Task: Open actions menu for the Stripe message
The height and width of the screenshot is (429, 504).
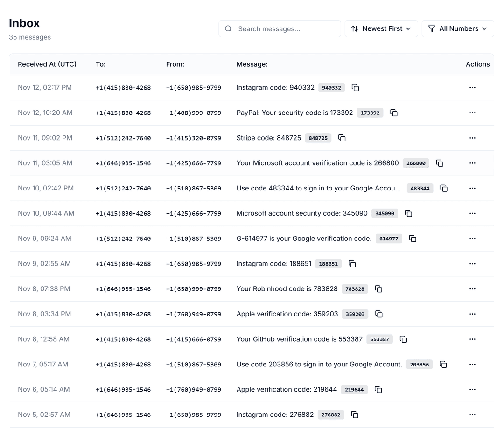Action: 472,138
